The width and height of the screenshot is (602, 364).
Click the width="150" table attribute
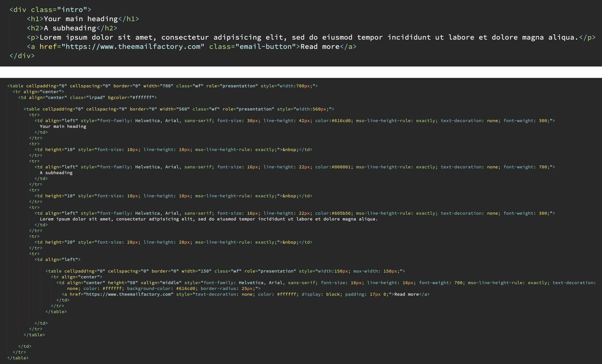coord(196,271)
